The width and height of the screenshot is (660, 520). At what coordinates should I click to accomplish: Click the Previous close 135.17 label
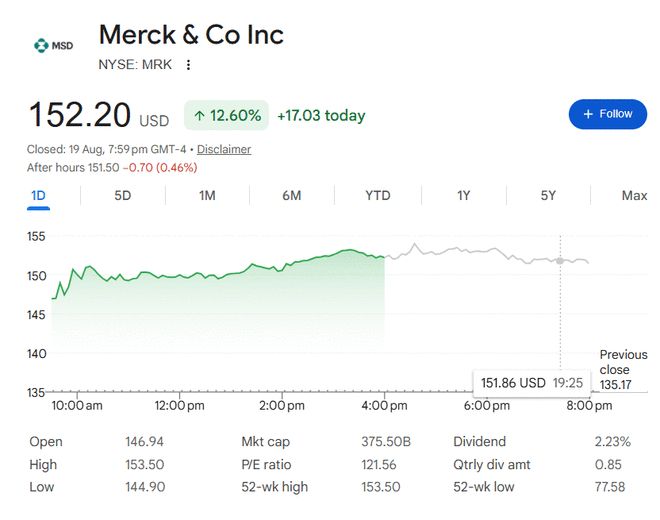623,370
